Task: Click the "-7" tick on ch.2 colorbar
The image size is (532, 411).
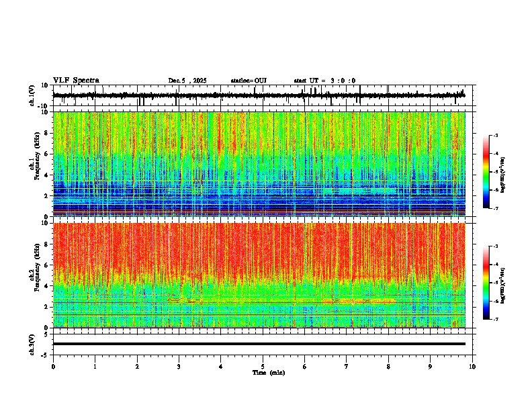Action: pos(495,319)
